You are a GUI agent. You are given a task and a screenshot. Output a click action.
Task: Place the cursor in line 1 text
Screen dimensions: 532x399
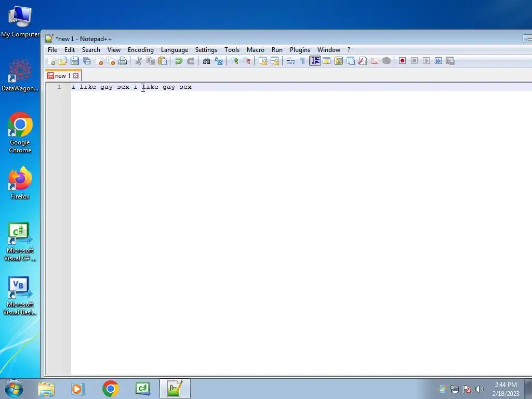(131, 87)
